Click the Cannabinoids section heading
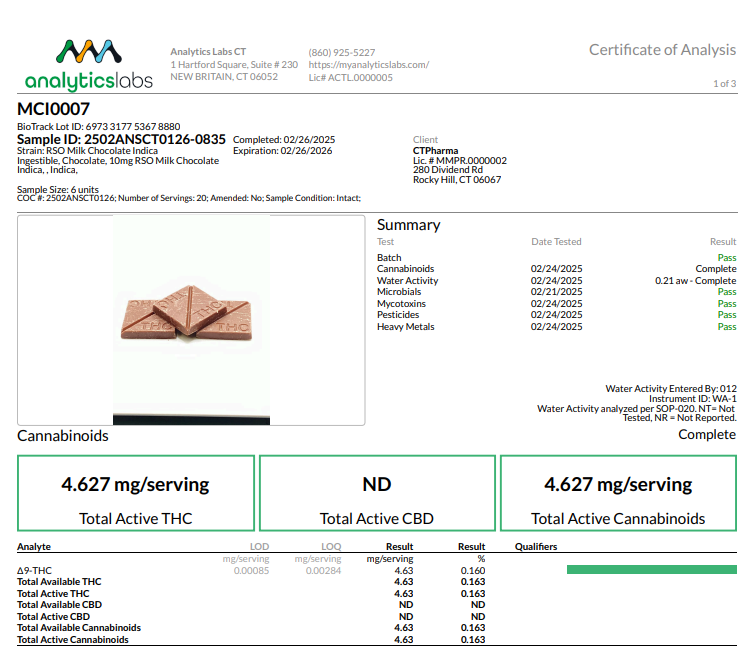This screenshot has height=671, width=756. coord(63,436)
